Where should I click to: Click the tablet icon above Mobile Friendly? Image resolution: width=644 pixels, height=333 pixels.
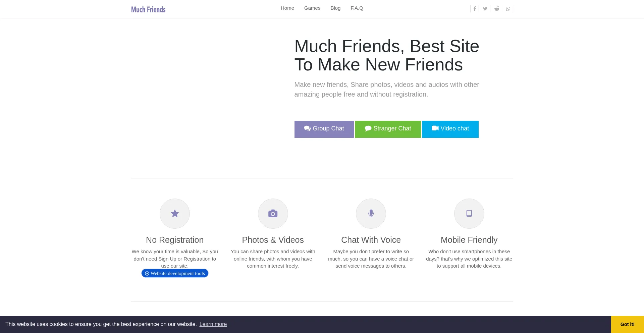click(469, 214)
